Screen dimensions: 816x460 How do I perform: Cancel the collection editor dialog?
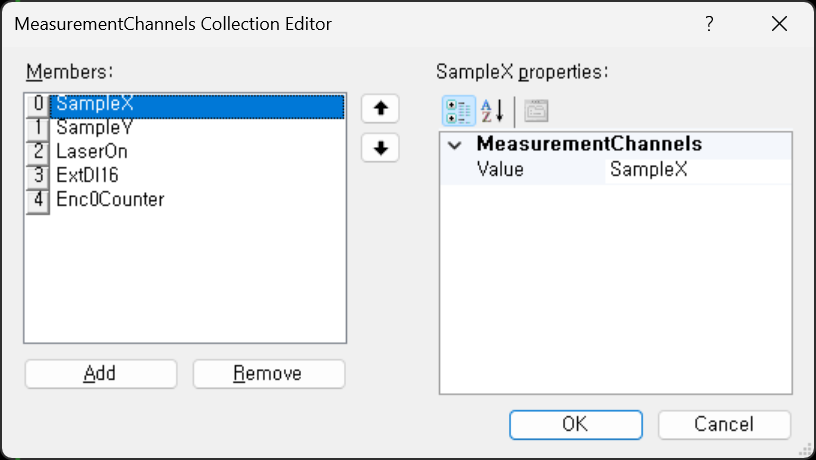coord(724,425)
